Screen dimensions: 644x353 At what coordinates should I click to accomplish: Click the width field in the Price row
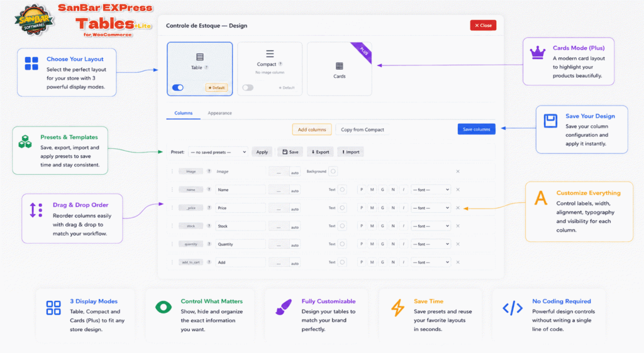[x=279, y=209]
